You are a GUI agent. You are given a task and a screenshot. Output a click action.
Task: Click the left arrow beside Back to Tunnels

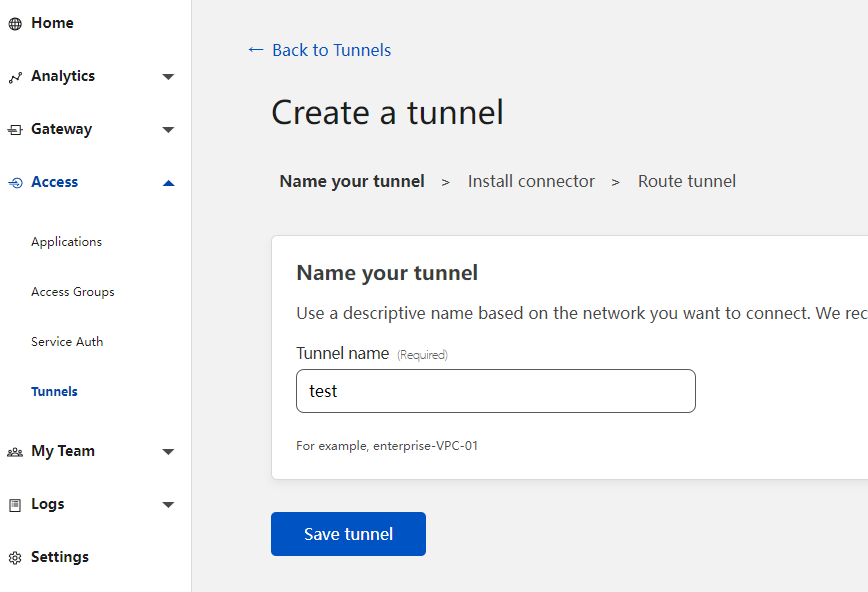(x=255, y=50)
